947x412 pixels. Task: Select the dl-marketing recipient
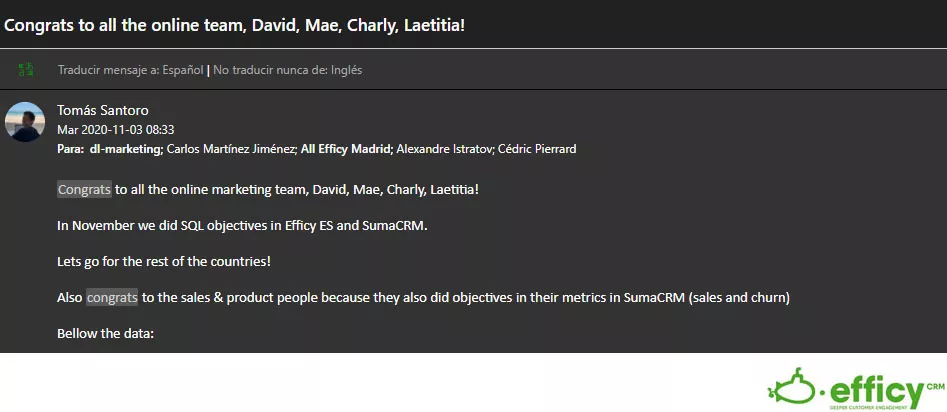(x=126, y=149)
